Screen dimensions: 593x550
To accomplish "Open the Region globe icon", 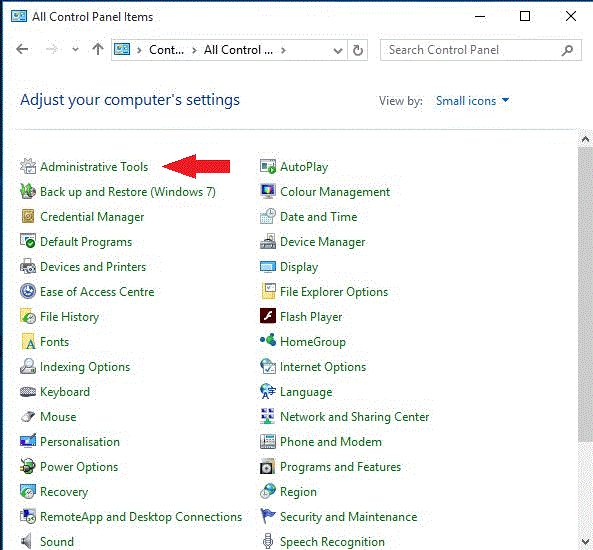I will click(268, 491).
